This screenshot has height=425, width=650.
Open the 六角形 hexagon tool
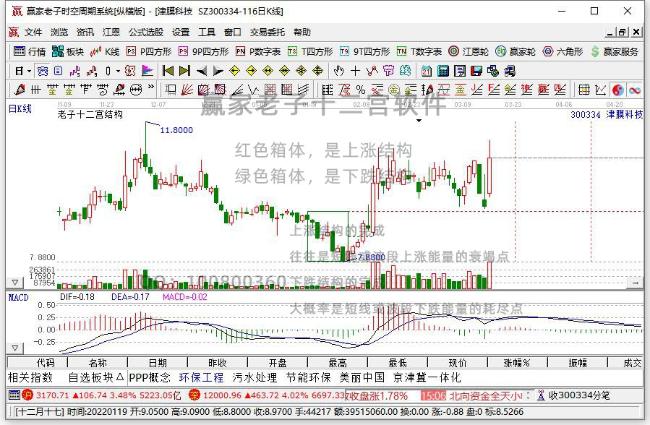tap(563, 51)
